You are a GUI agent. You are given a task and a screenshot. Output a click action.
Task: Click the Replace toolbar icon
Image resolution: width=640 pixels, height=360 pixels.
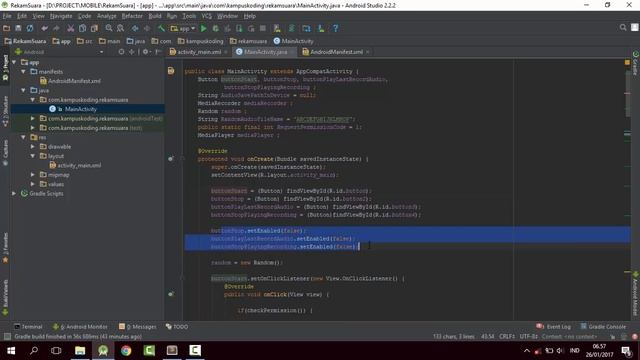120,28
